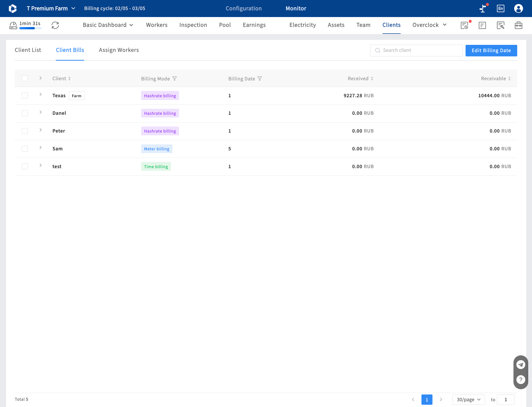Switch to the Client List tab
The height and width of the screenshot is (407, 532).
tap(28, 50)
